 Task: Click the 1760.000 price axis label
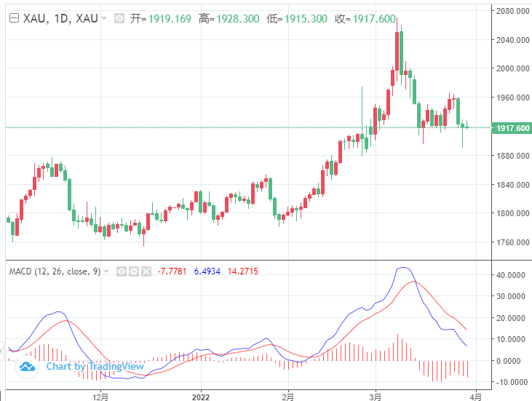[x=512, y=242]
